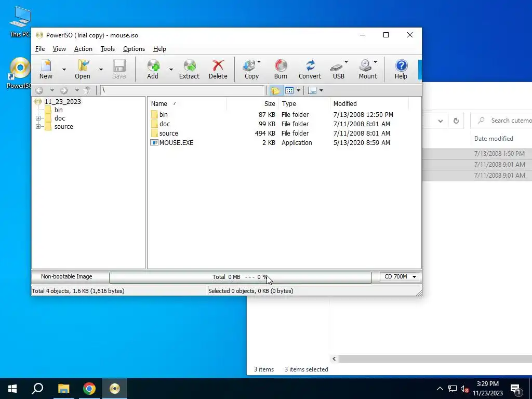Open the layout pane dropdown arrow

[321, 90]
